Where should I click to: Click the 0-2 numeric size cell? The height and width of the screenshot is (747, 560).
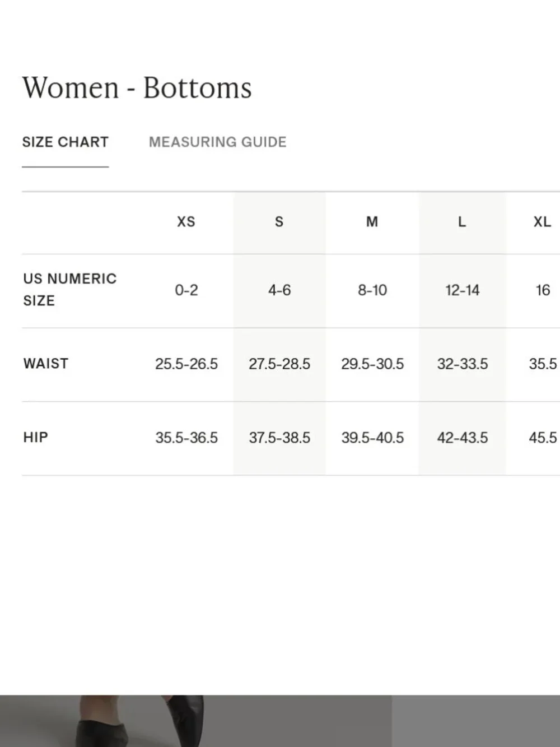coord(186,290)
